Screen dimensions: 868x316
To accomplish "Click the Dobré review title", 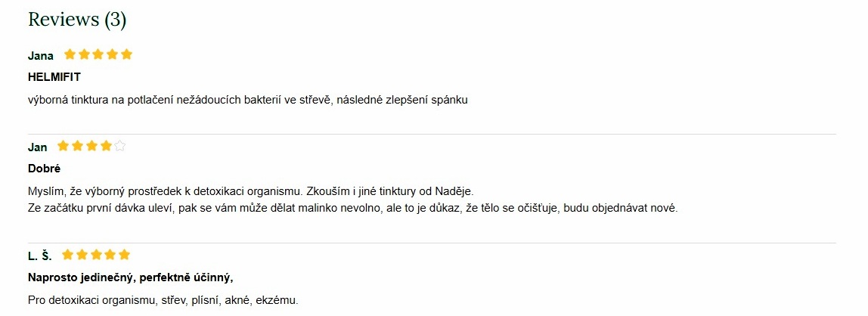I will point(44,169).
